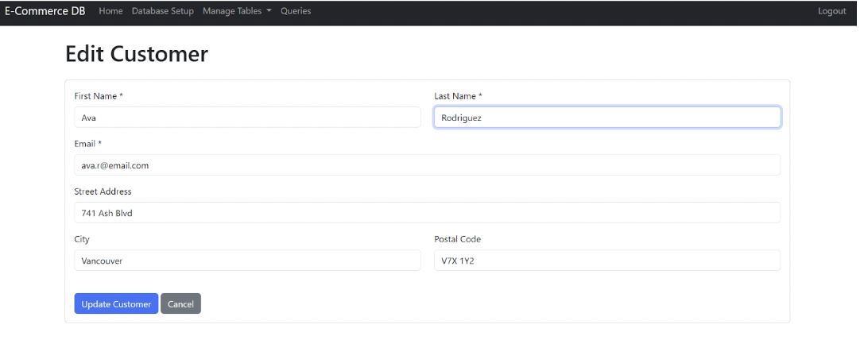Image resolution: width=868 pixels, height=340 pixels.
Task: Cancel editing the customer
Action: pyautogui.click(x=180, y=304)
